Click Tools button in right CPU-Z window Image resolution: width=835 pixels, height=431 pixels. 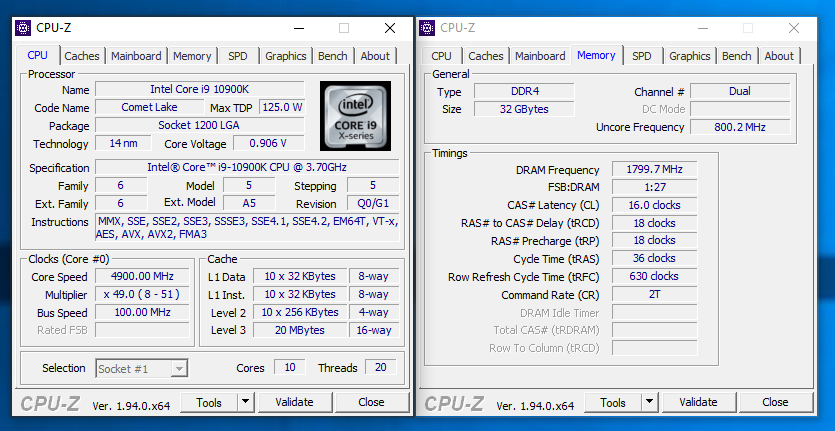(613, 403)
